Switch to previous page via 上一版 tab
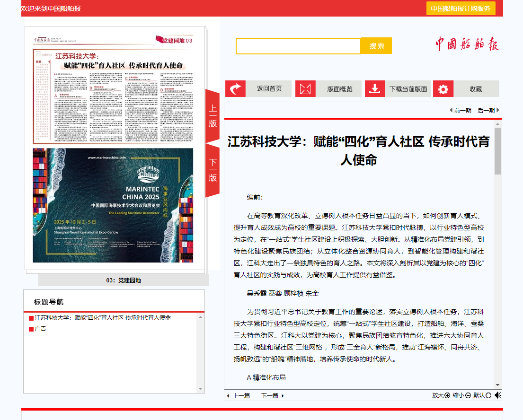 tap(213, 116)
